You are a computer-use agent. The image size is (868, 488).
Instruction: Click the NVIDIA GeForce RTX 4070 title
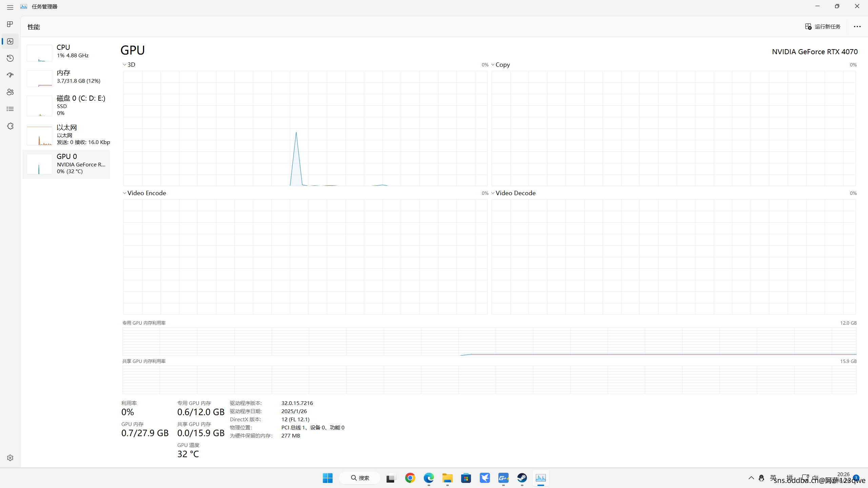815,52
